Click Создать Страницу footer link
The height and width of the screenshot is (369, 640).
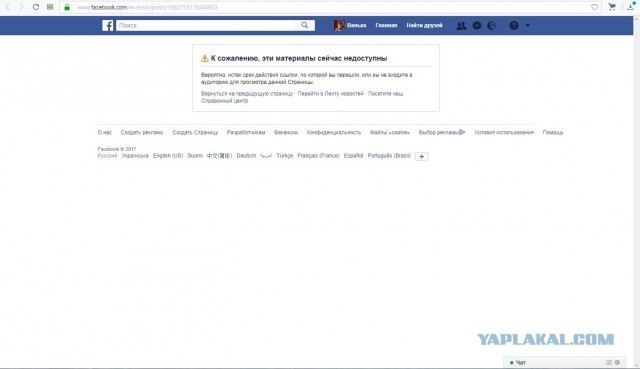(x=195, y=132)
